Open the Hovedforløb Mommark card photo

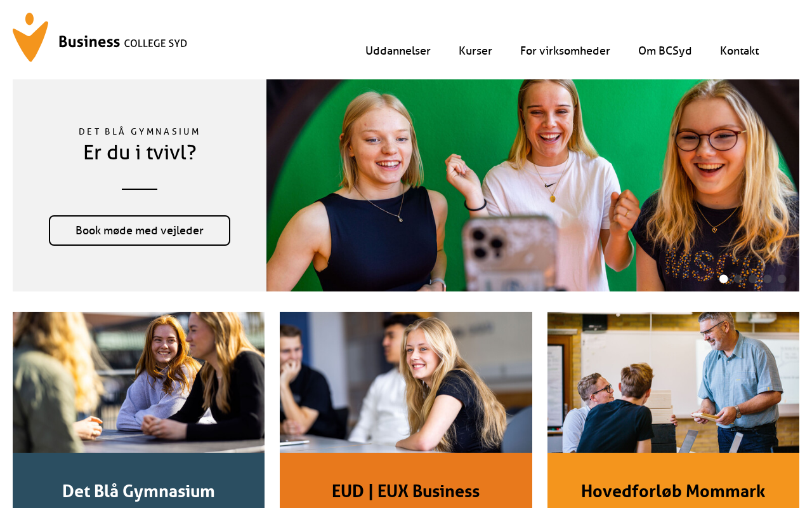pos(673,382)
